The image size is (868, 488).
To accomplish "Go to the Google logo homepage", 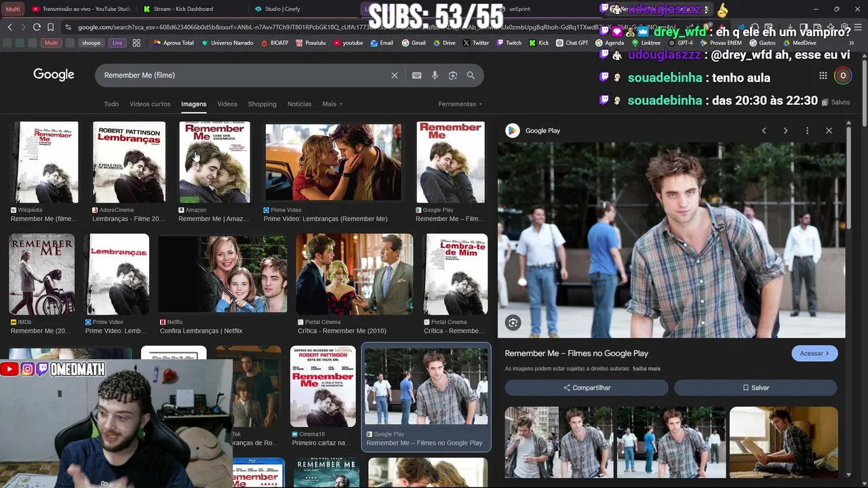I will [54, 75].
